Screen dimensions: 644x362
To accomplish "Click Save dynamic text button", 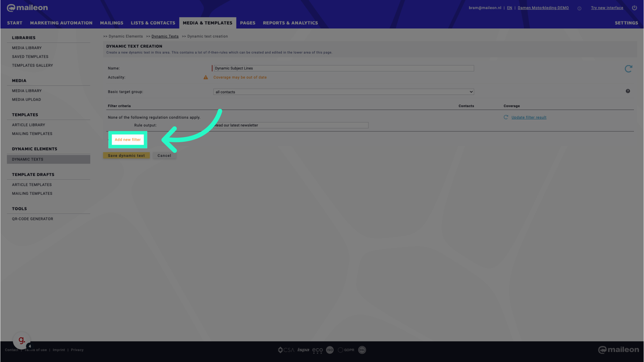I will point(126,156).
